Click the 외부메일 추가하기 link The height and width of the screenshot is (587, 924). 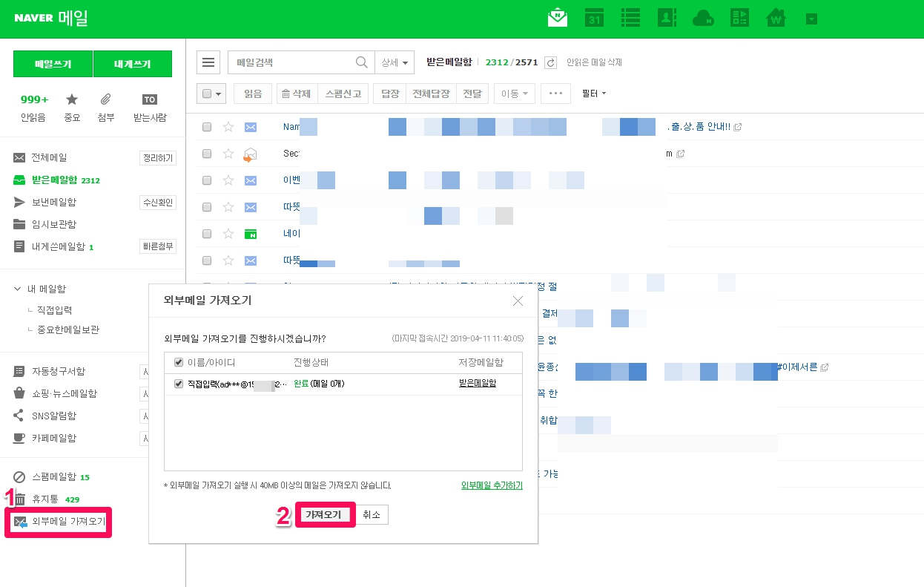click(x=492, y=485)
